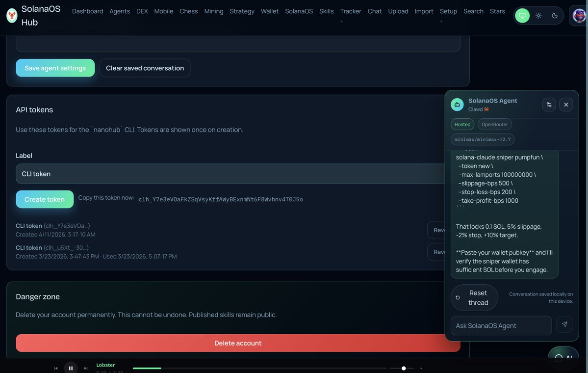Image resolution: width=588 pixels, height=373 pixels.
Task: Close the SolanaOS Agent chat panel
Action: coord(566,105)
